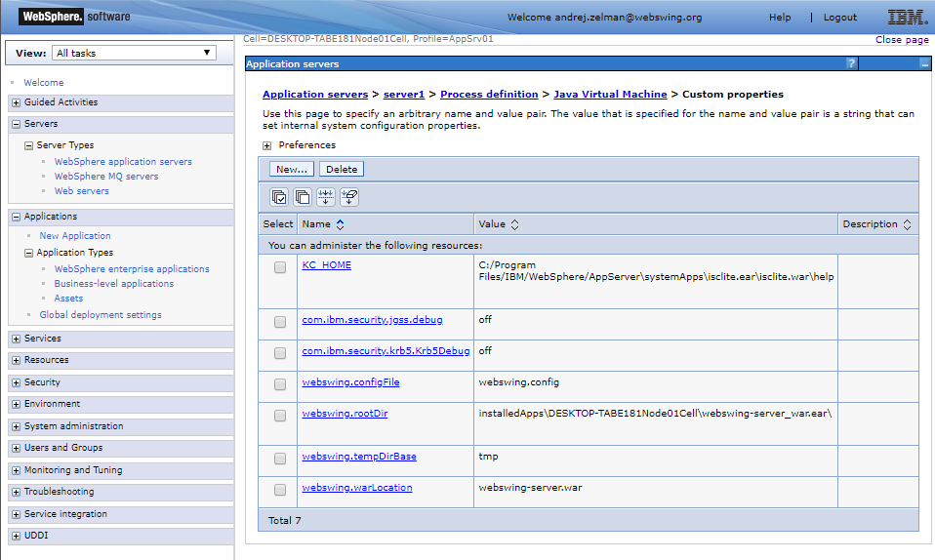The height and width of the screenshot is (560, 935).
Task: Check the KC_HOME row checkbox
Action: (x=280, y=267)
